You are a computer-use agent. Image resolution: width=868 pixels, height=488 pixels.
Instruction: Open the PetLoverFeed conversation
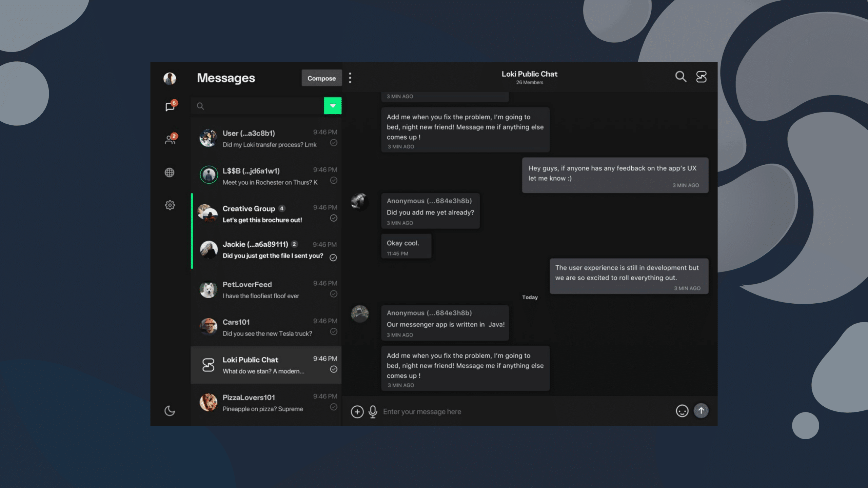pos(266,289)
